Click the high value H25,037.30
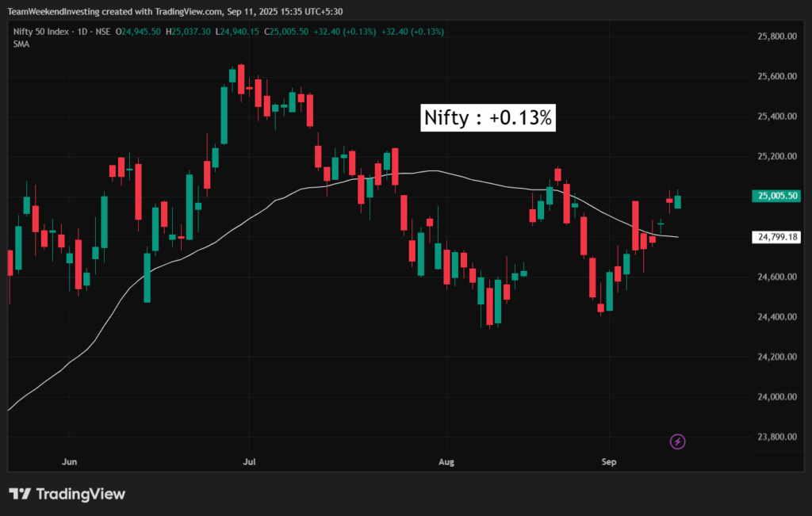This screenshot has height=516, width=812. [x=188, y=32]
